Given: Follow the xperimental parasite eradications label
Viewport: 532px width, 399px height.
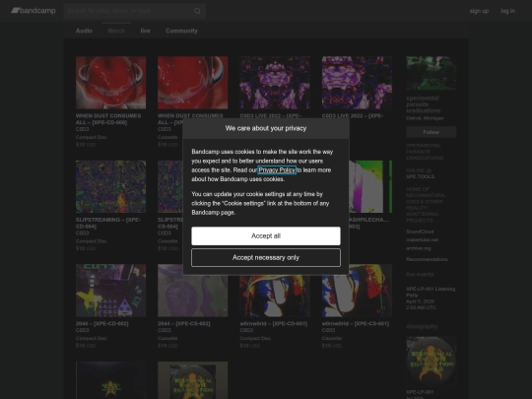Looking at the screenshot, I should 431,132.
